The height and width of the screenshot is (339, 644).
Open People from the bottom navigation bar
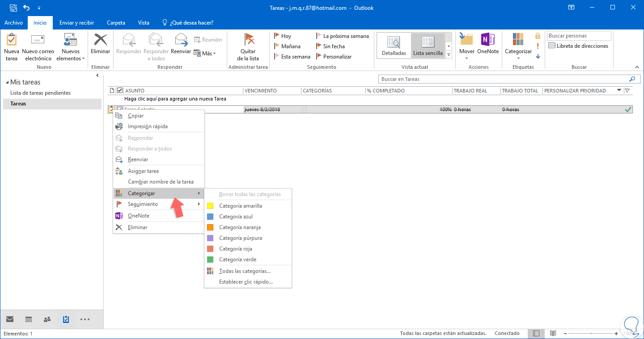pyautogui.click(x=47, y=319)
